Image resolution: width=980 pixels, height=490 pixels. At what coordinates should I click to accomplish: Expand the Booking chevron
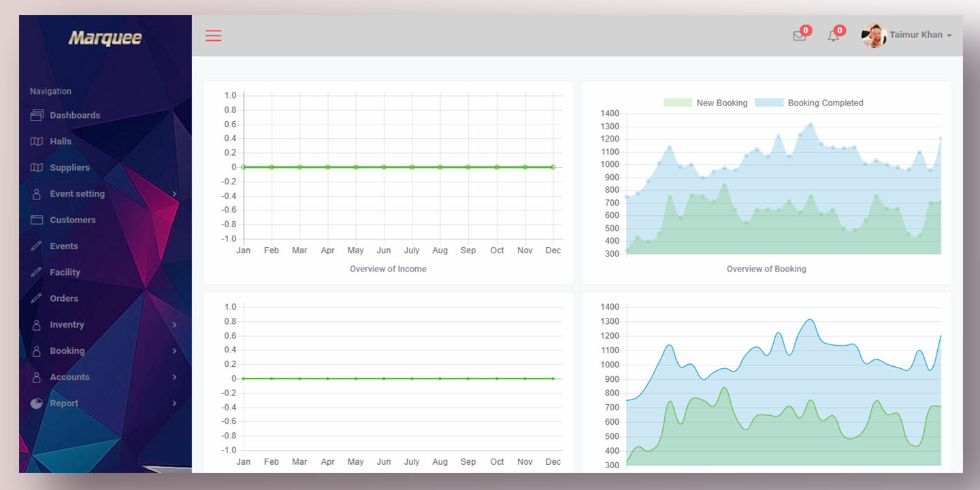174,351
